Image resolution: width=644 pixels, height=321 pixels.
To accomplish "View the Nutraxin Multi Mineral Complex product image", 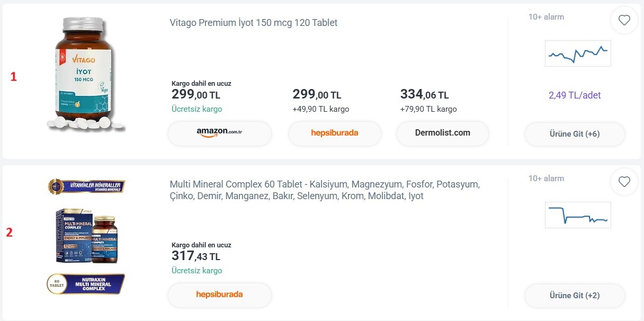I will 86,236.
